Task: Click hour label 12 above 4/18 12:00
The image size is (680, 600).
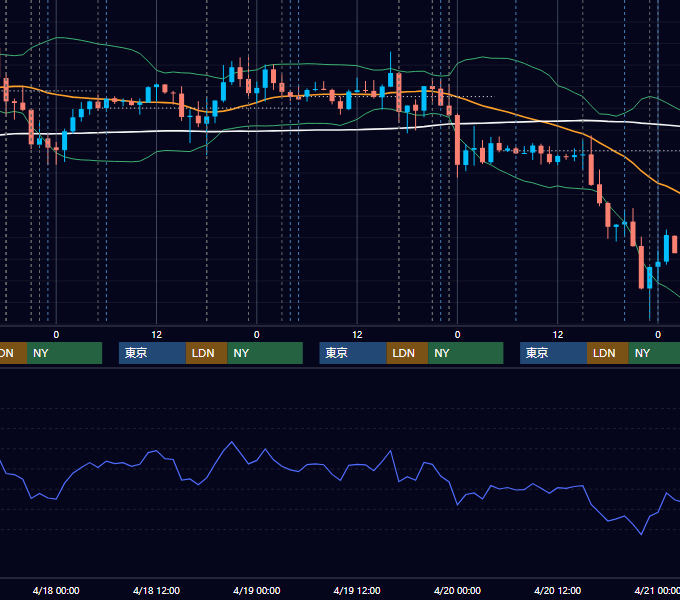Action: coord(157,335)
